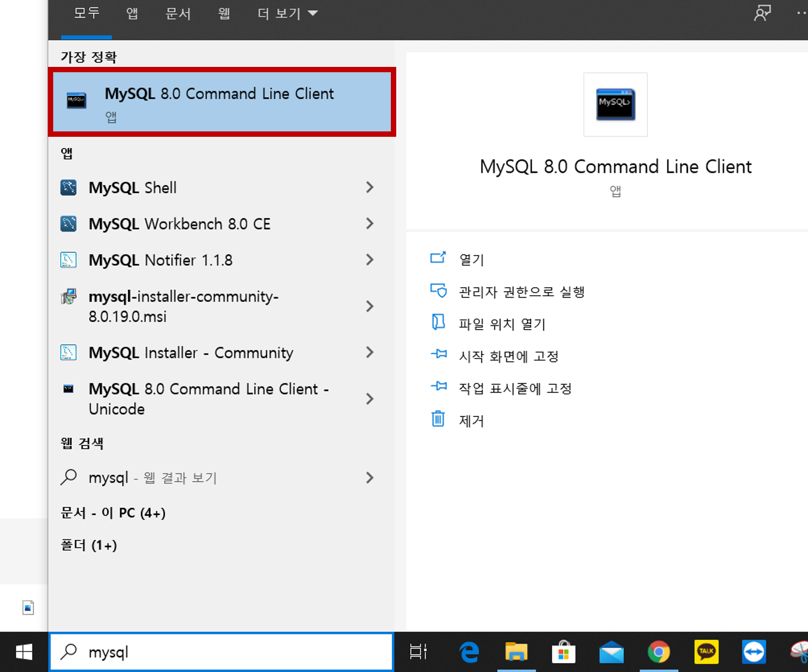This screenshot has width=808, height=672.
Task: Expand MySQL Shell options chevron
Action: click(x=369, y=188)
